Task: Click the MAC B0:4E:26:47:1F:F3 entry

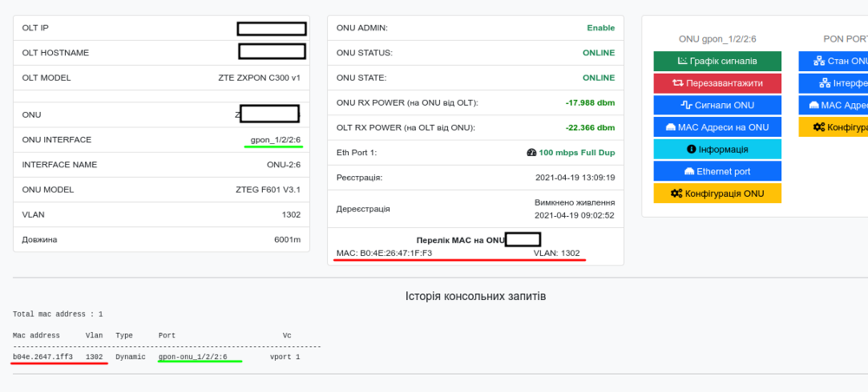Action: [384, 253]
